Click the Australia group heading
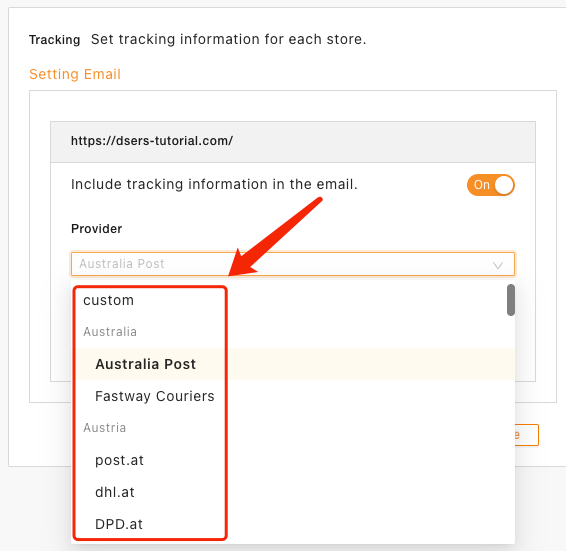The height and width of the screenshot is (551, 566). coord(110,332)
